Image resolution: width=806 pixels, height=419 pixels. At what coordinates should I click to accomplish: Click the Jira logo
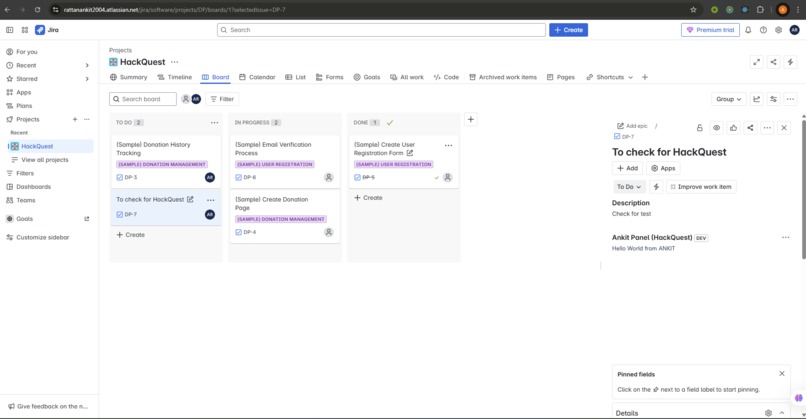click(x=47, y=30)
